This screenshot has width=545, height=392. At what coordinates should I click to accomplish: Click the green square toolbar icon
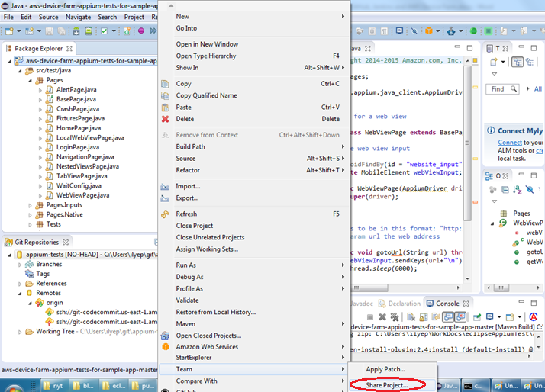pyautogui.click(x=489, y=31)
